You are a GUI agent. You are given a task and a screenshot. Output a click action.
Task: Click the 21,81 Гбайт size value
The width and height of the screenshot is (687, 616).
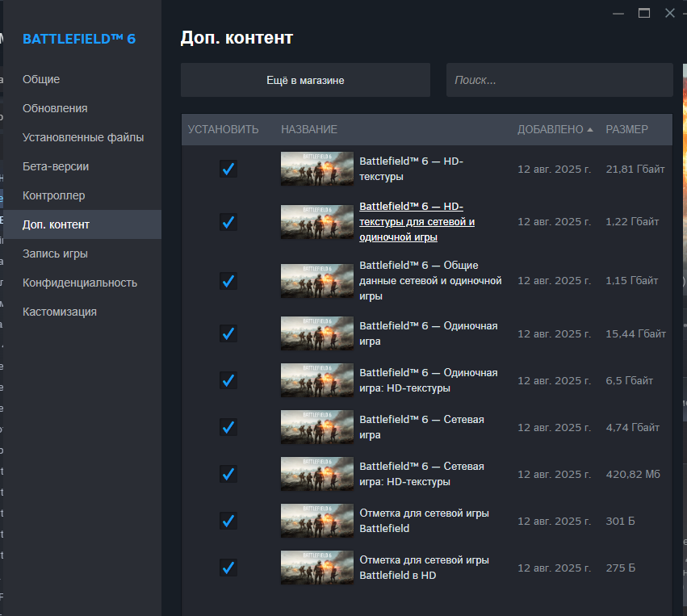coord(635,169)
